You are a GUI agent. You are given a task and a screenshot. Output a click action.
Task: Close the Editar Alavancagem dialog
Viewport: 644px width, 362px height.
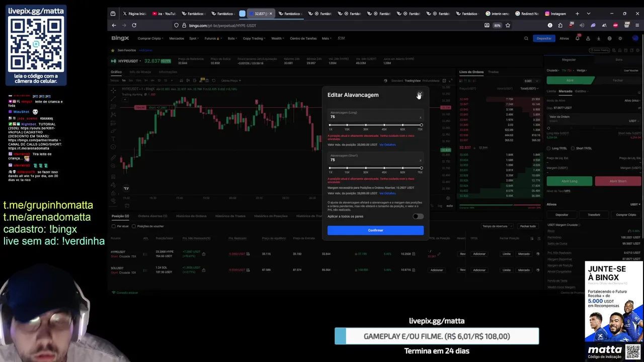pyautogui.click(x=420, y=95)
